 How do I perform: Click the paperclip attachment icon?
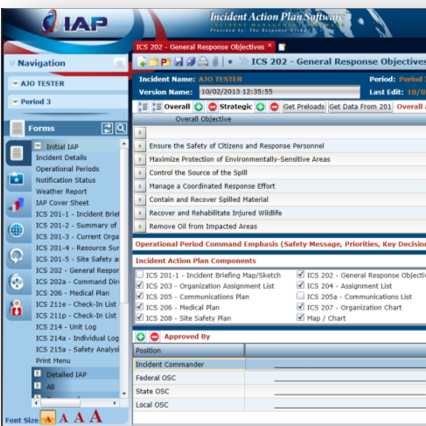click(x=215, y=62)
